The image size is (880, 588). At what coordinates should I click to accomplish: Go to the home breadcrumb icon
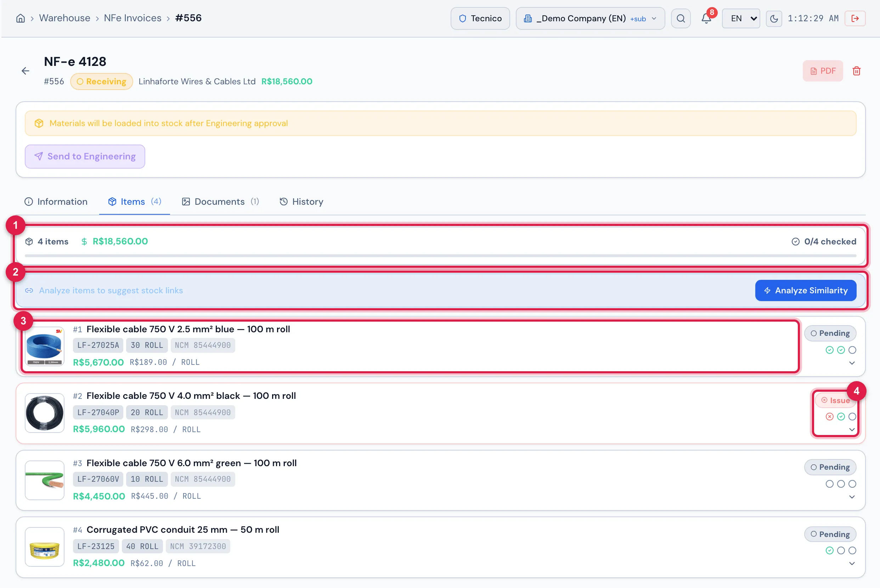tap(21, 18)
